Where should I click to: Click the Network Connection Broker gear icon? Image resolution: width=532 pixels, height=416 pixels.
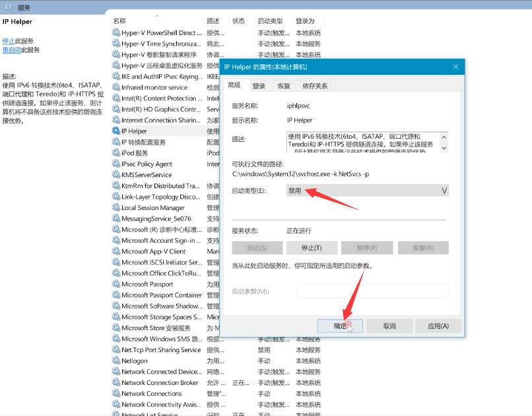pyautogui.click(x=116, y=382)
